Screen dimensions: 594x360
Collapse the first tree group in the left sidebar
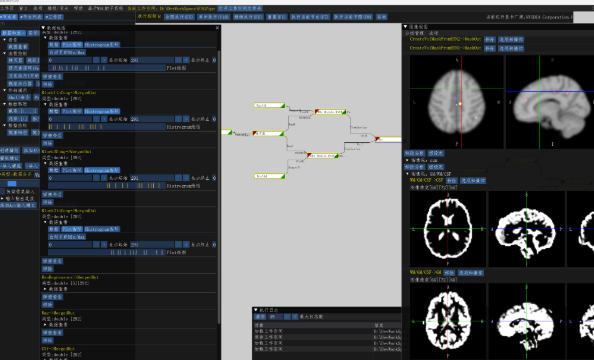pyautogui.click(x=5, y=40)
